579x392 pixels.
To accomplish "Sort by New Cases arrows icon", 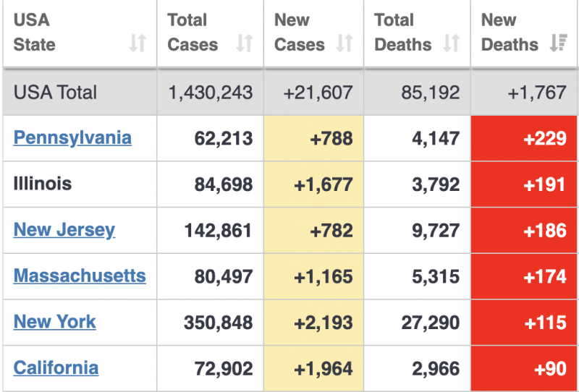I will [345, 43].
